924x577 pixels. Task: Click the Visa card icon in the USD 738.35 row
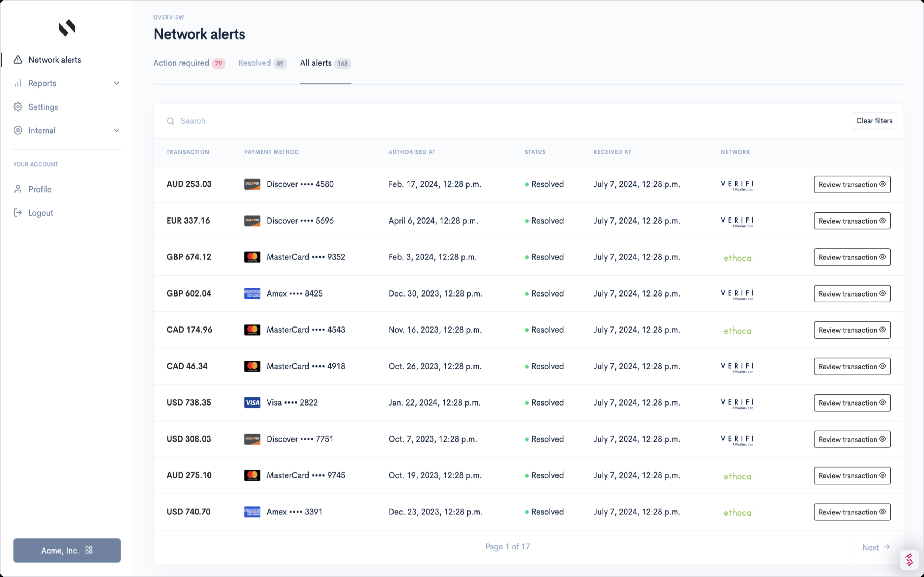pyautogui.click(x=252, y=402)
